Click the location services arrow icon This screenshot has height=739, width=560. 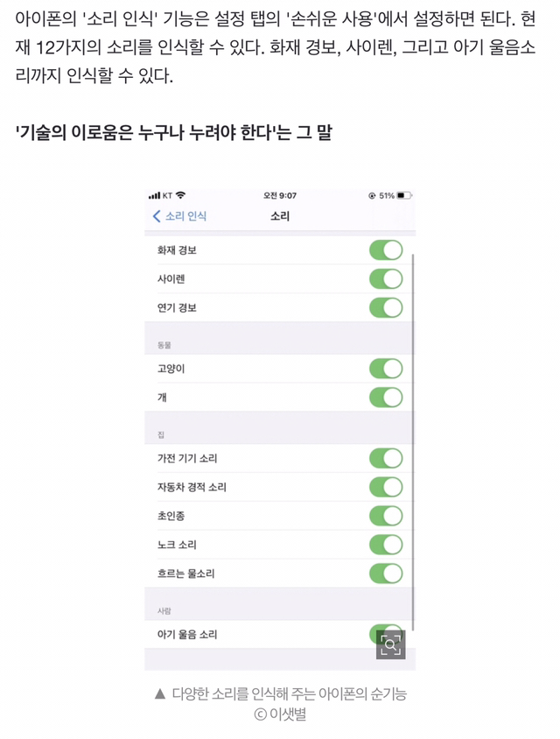click(370, 194)
